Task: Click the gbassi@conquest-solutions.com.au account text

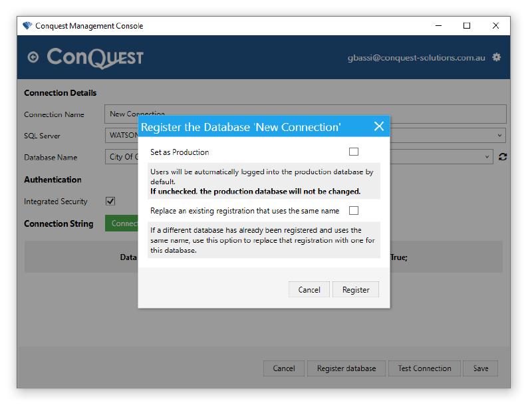Action: tap(416, 58)
